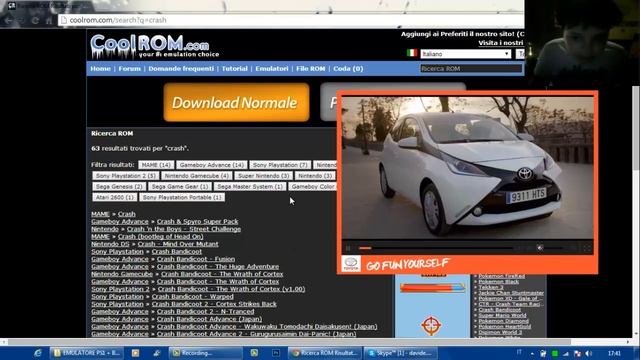Pause the Toyota video ad

[348, 248]
